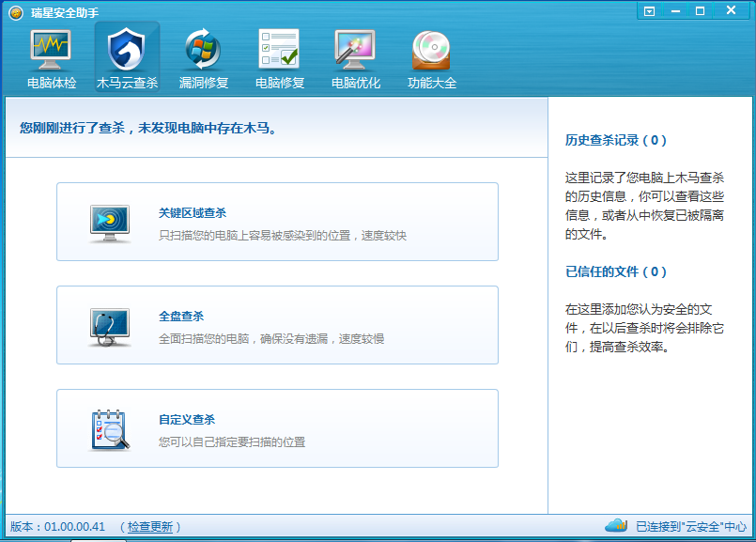
Task: Click the 检查更新 link
Action: tap(150, 527)
